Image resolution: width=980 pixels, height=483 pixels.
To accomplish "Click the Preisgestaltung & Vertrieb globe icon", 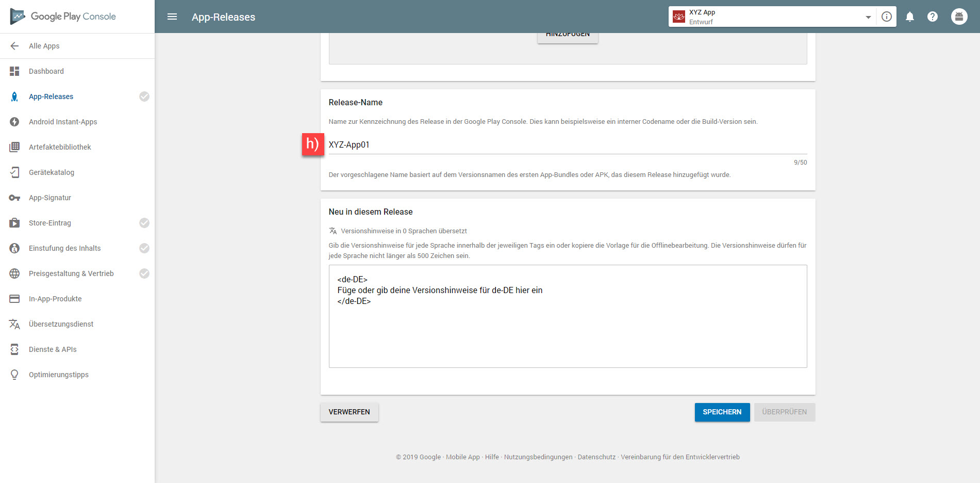I will coord(14,273).
